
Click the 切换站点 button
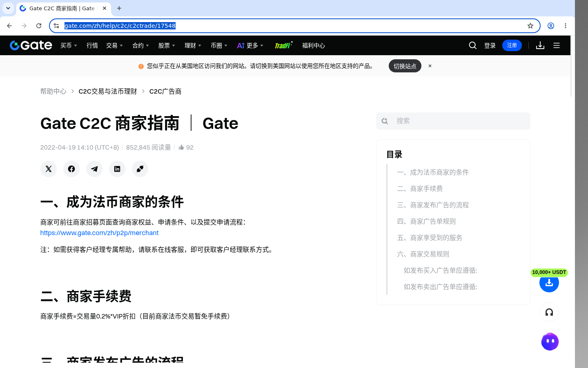coord(405,66)
